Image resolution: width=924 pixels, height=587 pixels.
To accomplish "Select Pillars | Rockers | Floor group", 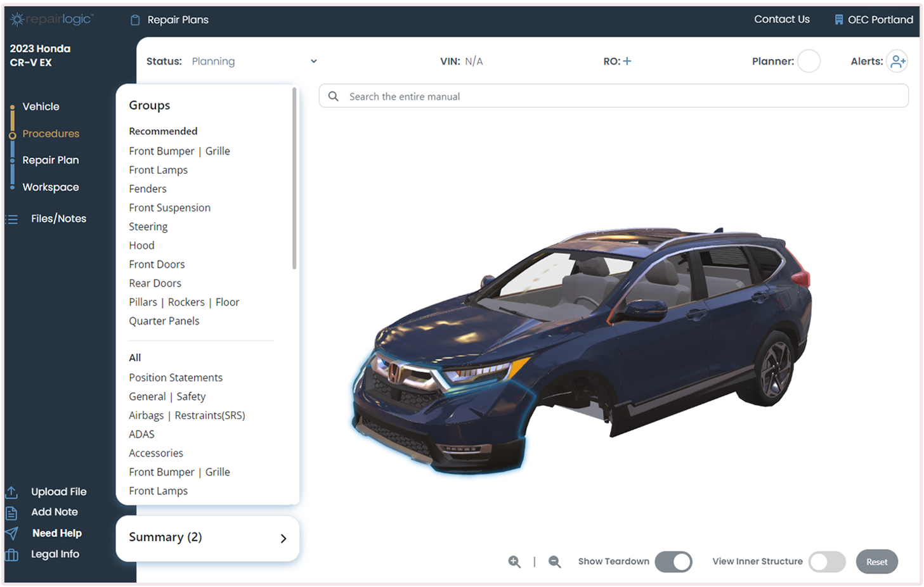I will (x=184, y=302).
